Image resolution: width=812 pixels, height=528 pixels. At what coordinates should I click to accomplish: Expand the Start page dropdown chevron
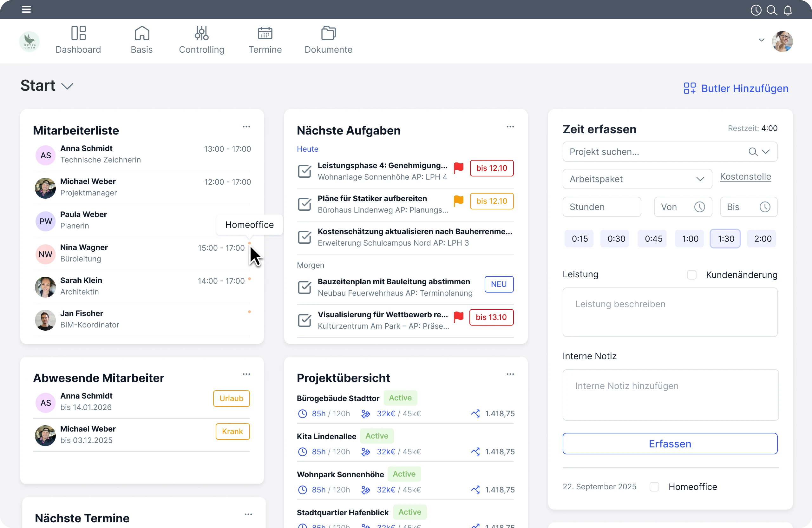coord(67,86)
